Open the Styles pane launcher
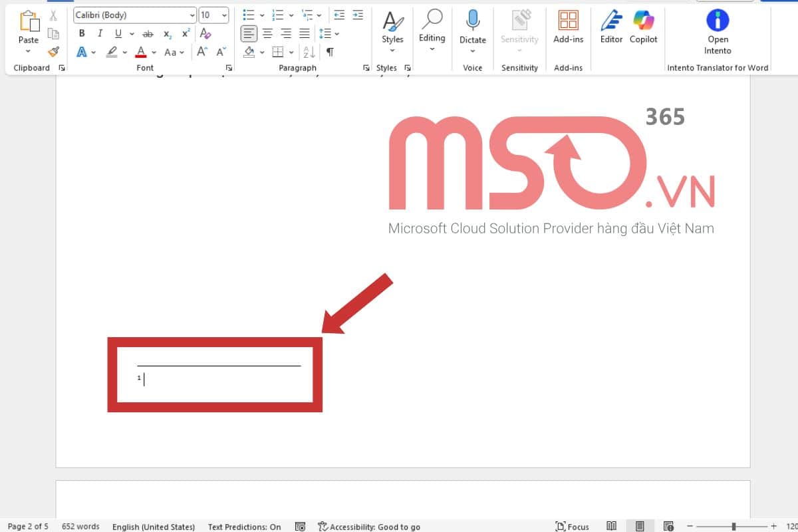The width and height of the screenshot is (798, 532). [408, 68]
